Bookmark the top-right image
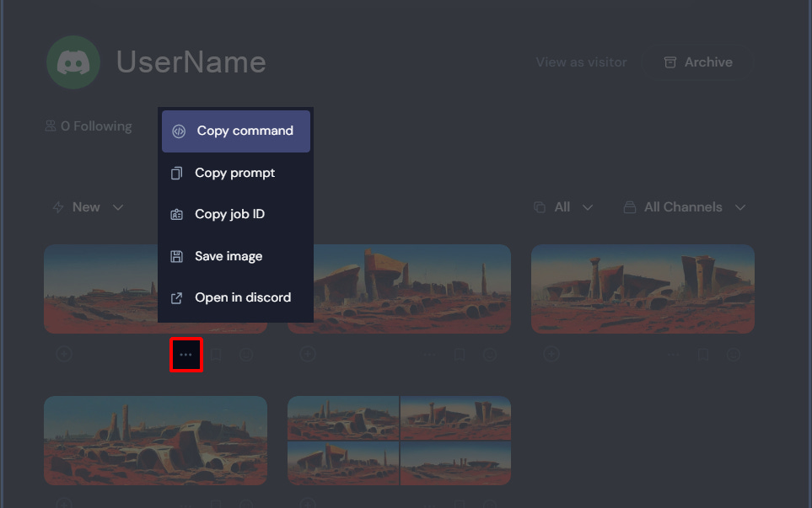The height and width of the screenshot is (508, 812). click(703, 355)
